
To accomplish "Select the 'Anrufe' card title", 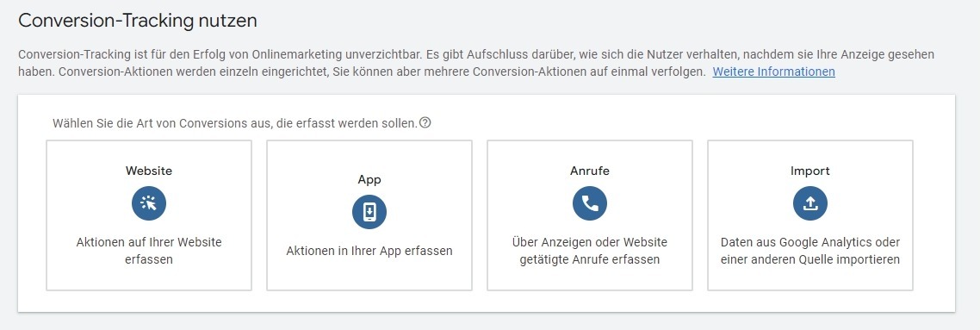I will pos(590,171).
